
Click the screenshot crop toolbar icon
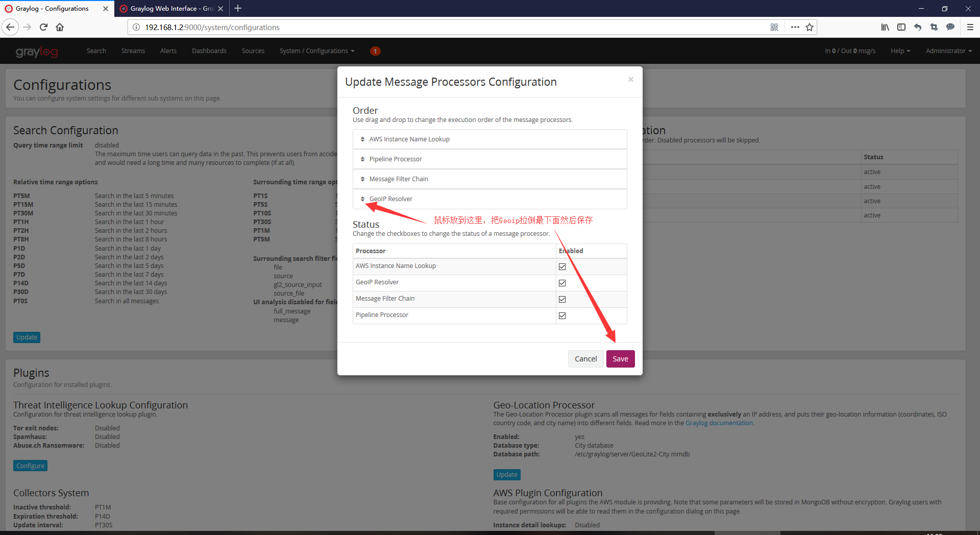[934, 27]
